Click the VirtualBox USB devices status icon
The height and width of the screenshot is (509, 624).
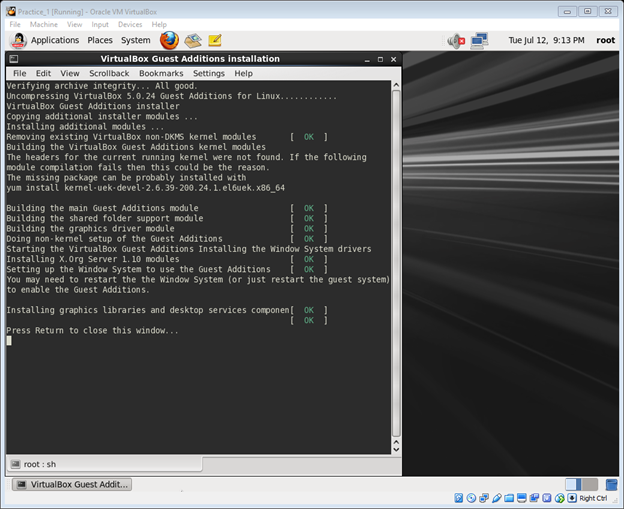[497, 498]
